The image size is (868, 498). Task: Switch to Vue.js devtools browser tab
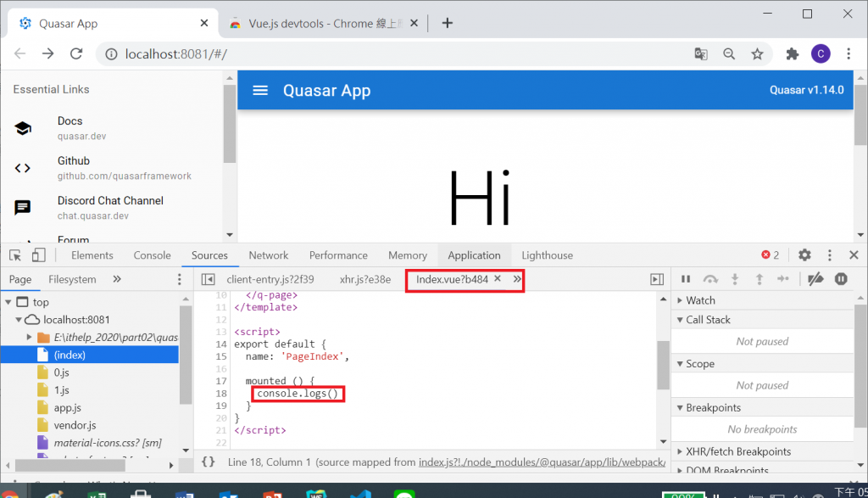(324, 23)
